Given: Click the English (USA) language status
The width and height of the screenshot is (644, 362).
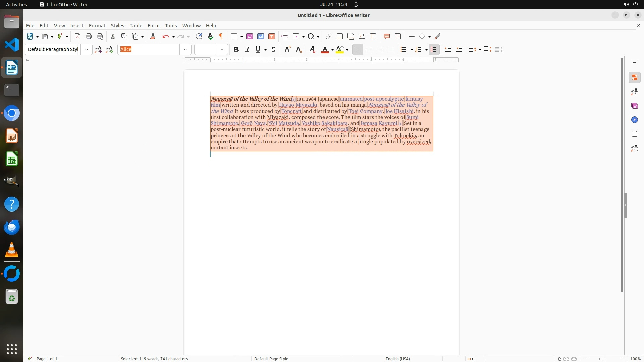Looking at the screenshot, I should click(397, 359).
